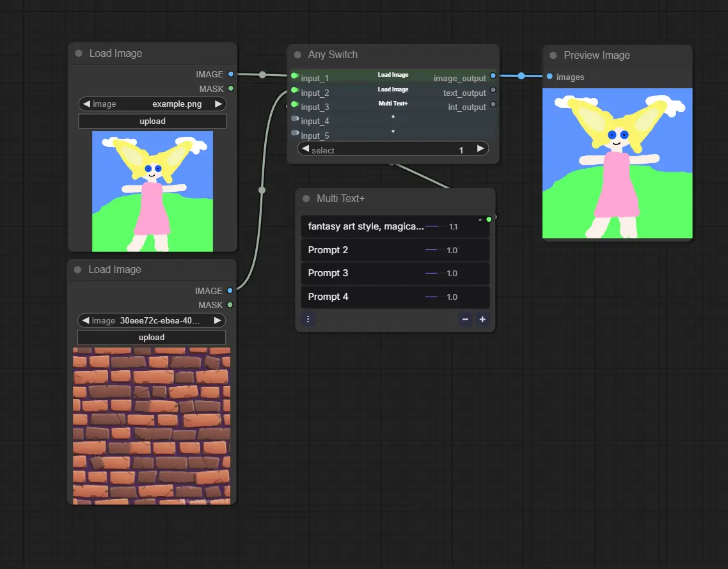This screenshot has height=569, width=728.
Task: Click the plus button in Multi Text+ node
Action: (x=482, y=319)
